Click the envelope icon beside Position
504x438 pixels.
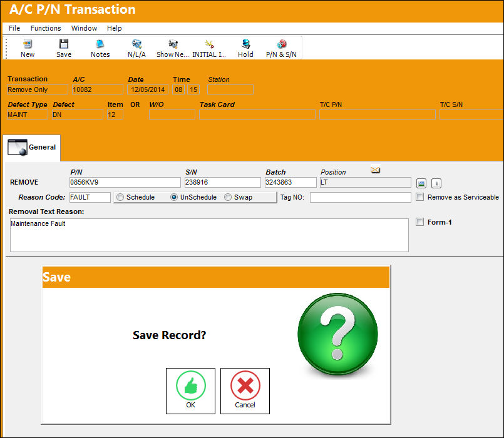point(375,170)
